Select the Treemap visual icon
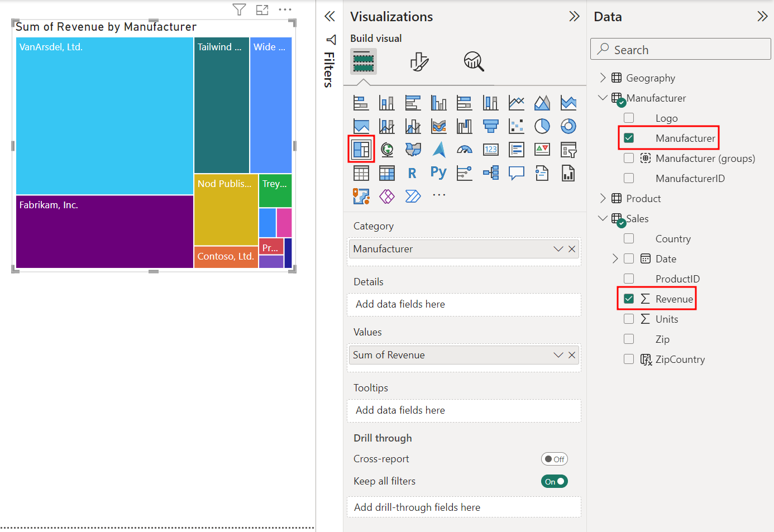 (x=361, y=149)
